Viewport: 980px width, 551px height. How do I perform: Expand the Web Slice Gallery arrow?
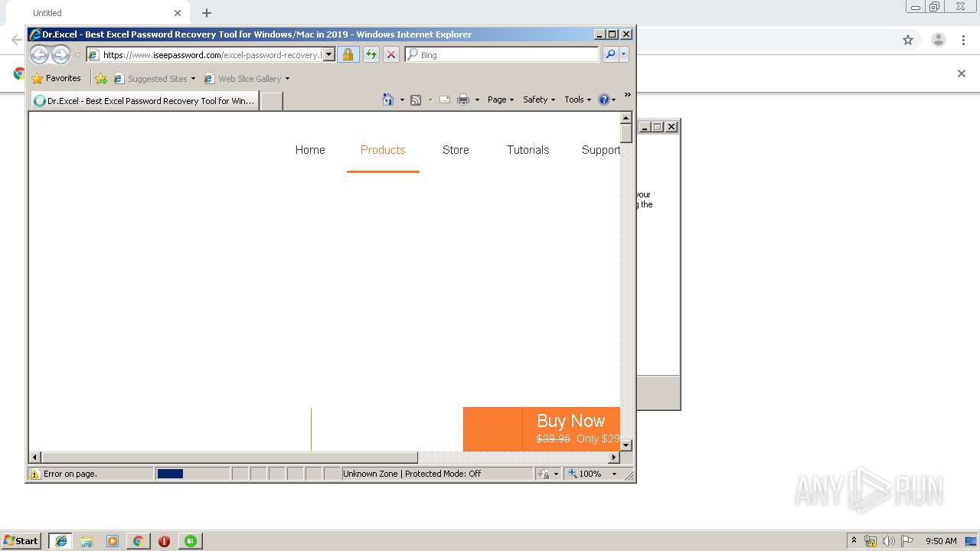coord(288,79)
